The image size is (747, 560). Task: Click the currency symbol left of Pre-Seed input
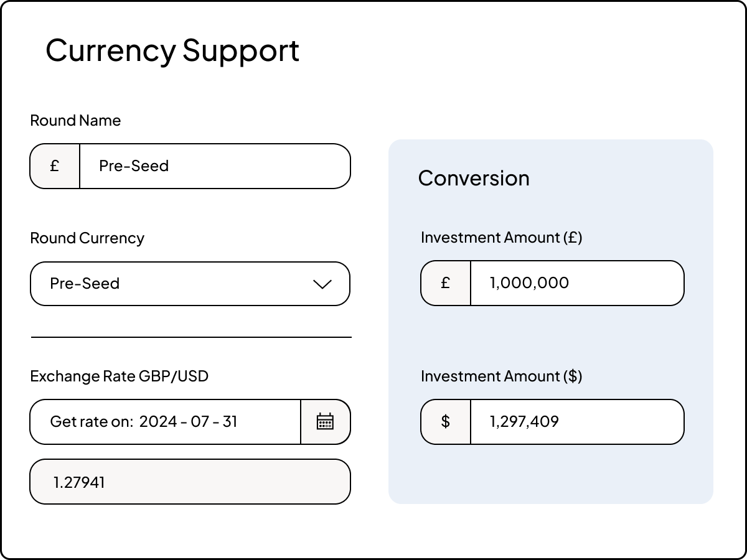point(55,166)
